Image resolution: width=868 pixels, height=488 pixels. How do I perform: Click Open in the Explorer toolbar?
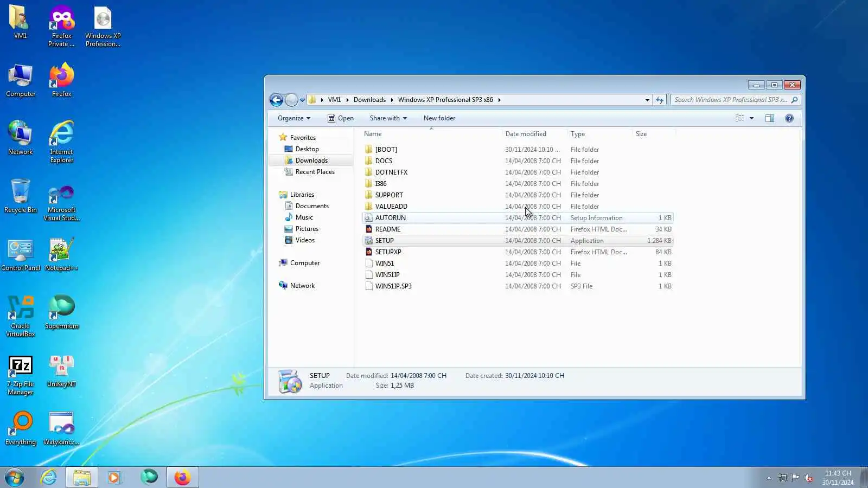click(x=340, y=118)
